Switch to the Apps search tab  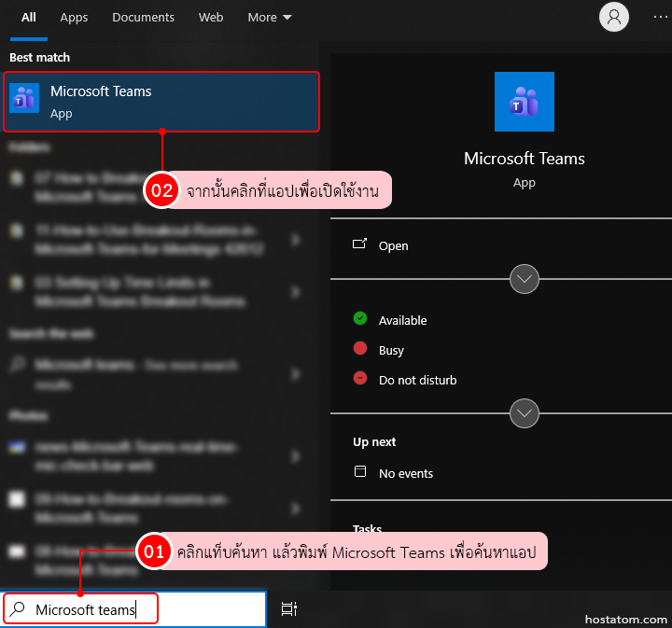[74, 18]
